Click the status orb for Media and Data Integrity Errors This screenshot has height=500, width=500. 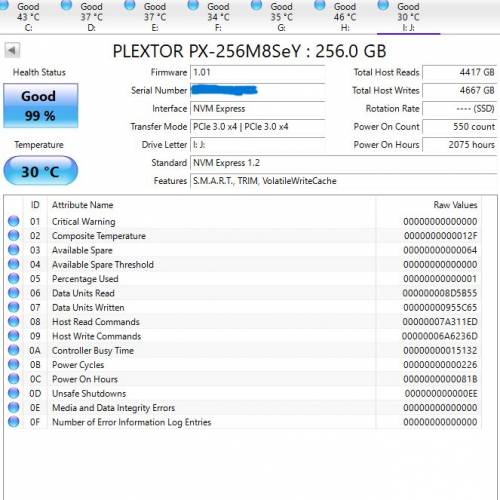tap(14, 407)
